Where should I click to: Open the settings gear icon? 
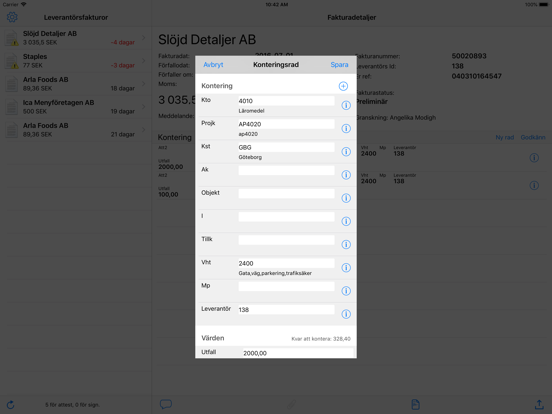pos(12,17)
